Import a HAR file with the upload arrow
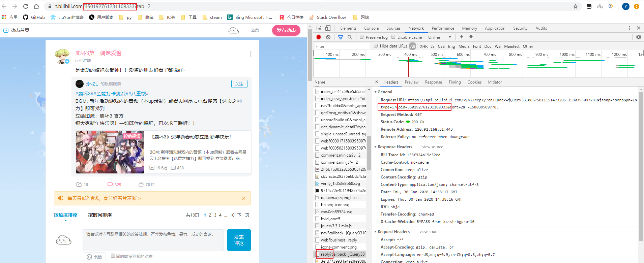 (462, 37)
